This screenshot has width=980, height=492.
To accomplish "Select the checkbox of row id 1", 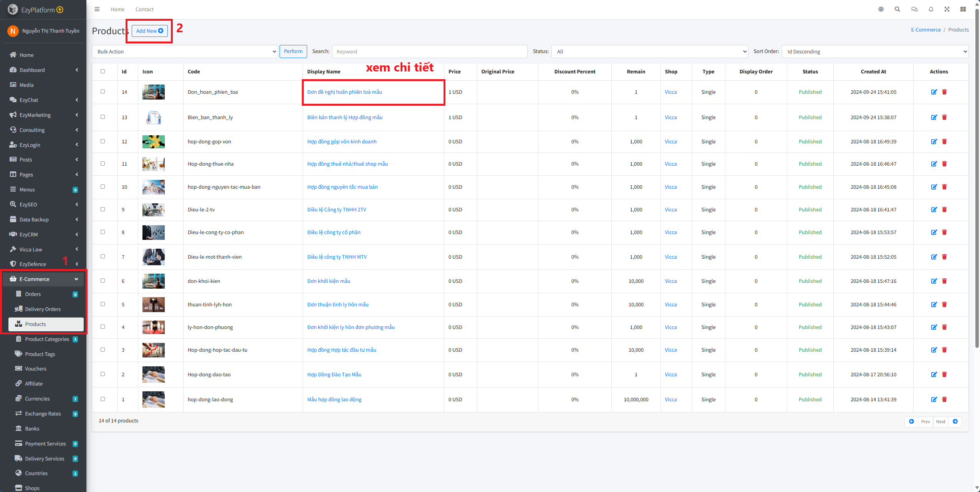I will pyautogui.click(x=103, y=399).
